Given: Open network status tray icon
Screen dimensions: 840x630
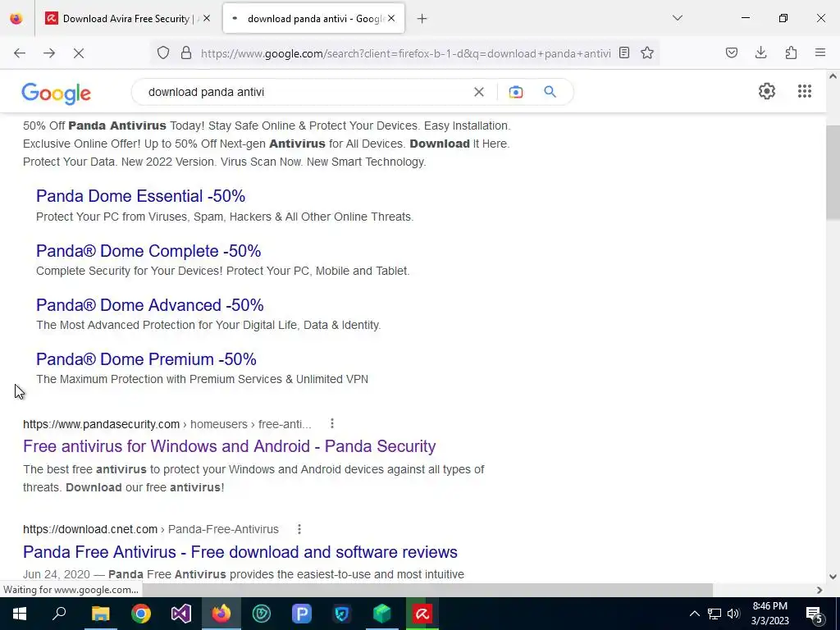Looking at the screenshot, I should click(x=714, y=614).
